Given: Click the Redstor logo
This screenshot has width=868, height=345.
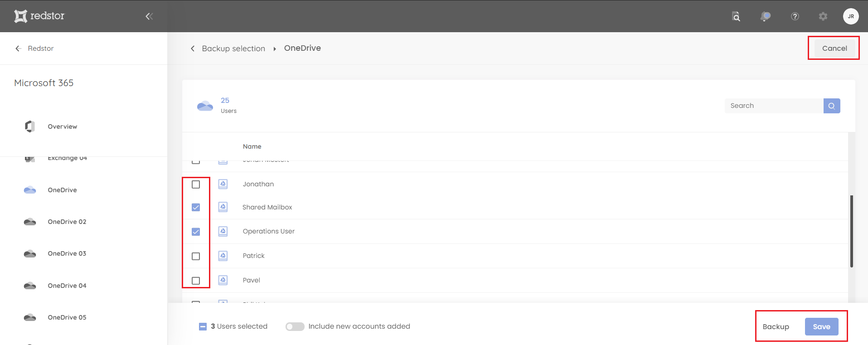Looking at the screenshot, I should pos(39,16).
